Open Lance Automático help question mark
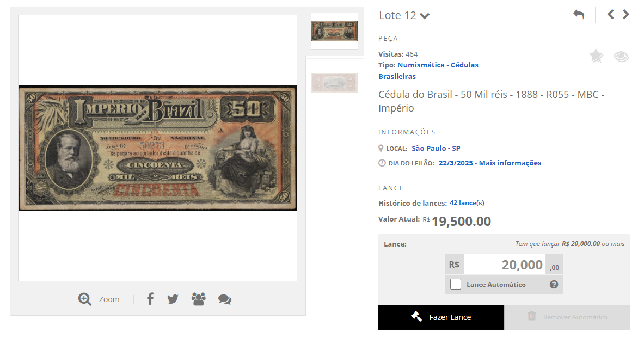 [554, 284]
